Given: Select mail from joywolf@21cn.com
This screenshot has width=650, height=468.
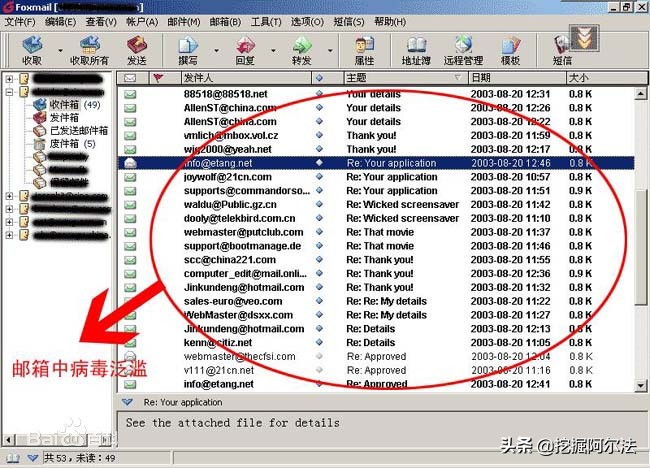Looking at the screenshot, I should point(375,177).
